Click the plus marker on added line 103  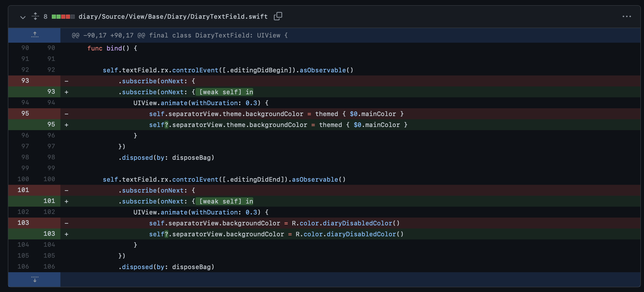pos(67,234)
